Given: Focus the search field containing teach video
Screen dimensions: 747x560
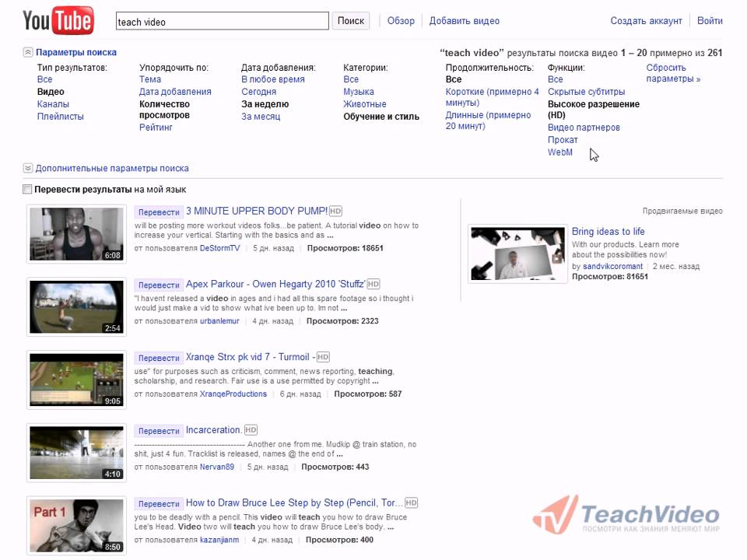Looking at the screenshot, I should pos(222,21).
